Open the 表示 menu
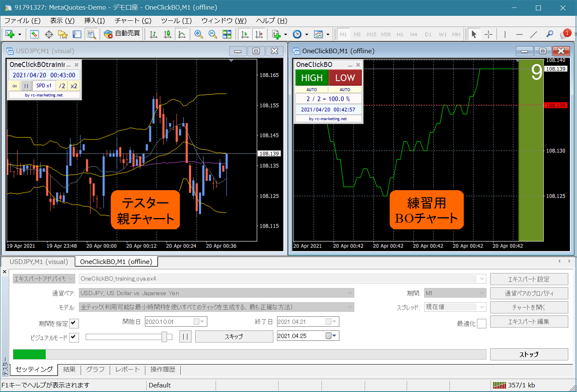577x392 pixels. pyautogui.click(x=62, y=20)
